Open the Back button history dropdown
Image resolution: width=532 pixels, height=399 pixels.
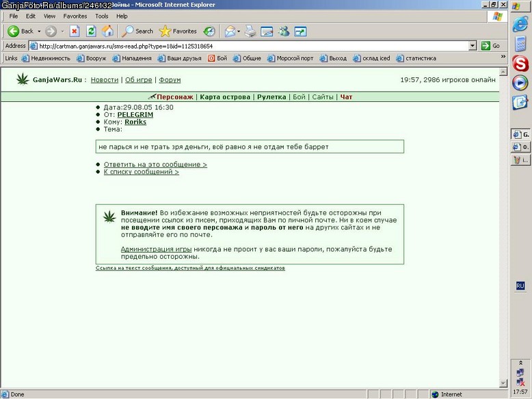[39, 31]
